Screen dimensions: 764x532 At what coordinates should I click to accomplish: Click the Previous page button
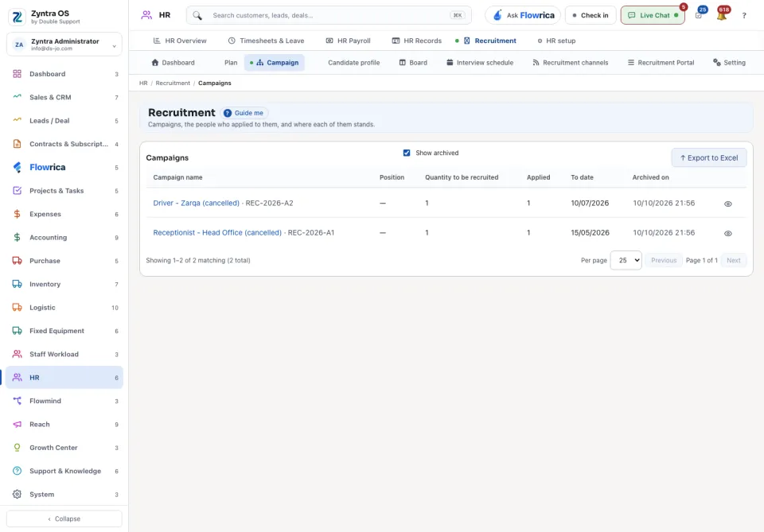pos(664,260)
